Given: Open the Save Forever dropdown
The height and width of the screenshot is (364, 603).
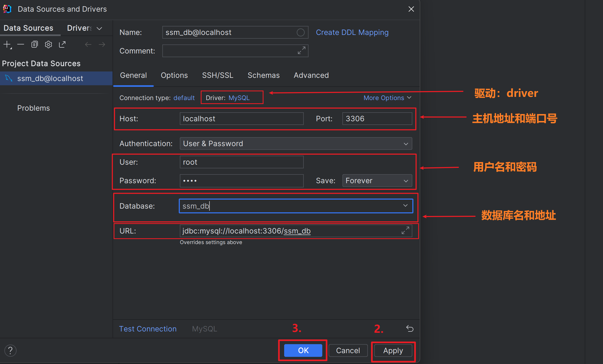Looking at the screenshot, I should 377,181.
